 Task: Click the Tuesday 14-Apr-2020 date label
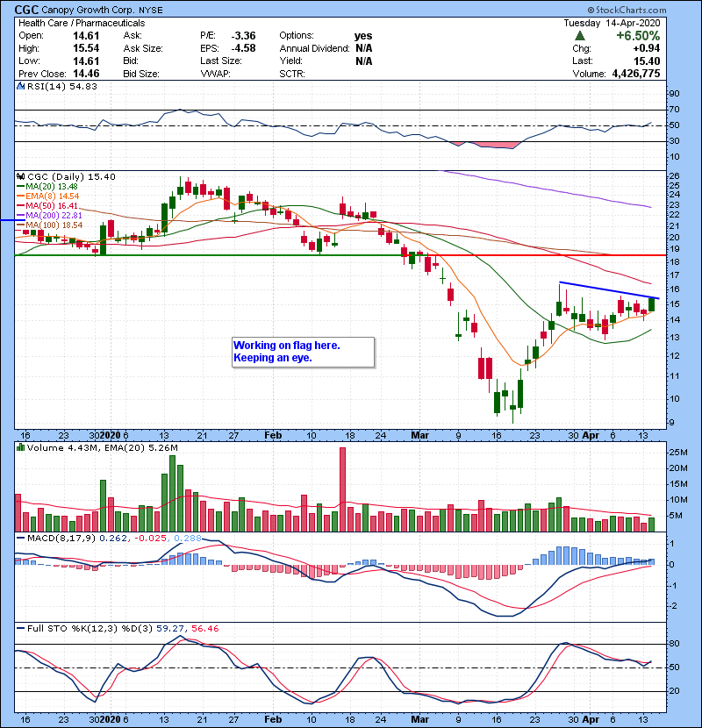[x=612, y=23]
